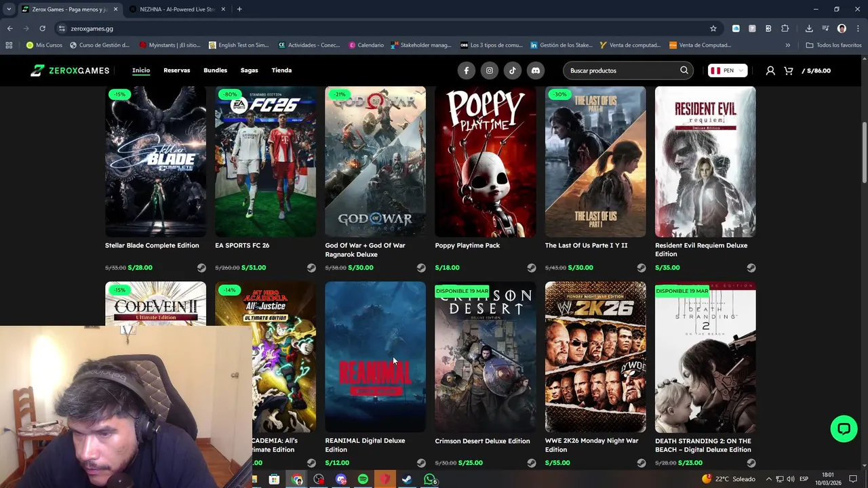Open the Windows notification center icon
This screenshot has width=868, height=488.
(x=853, y=479)
